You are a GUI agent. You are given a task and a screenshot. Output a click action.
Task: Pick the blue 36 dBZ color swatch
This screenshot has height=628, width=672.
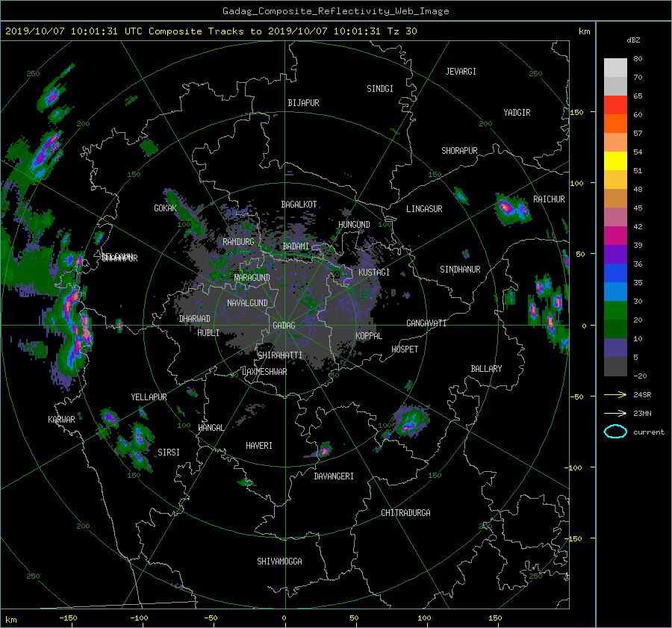[615, 273]
